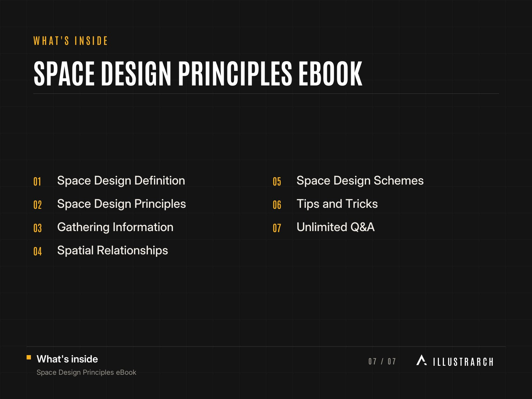Click "Space Design Principles" list item
The image size is (532, 399).
[121, 204]
